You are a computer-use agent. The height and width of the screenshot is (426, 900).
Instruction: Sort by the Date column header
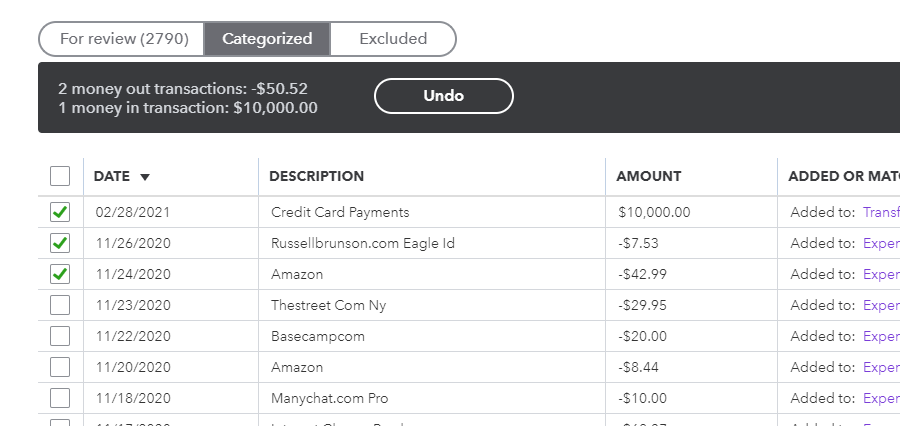point(112,177)
